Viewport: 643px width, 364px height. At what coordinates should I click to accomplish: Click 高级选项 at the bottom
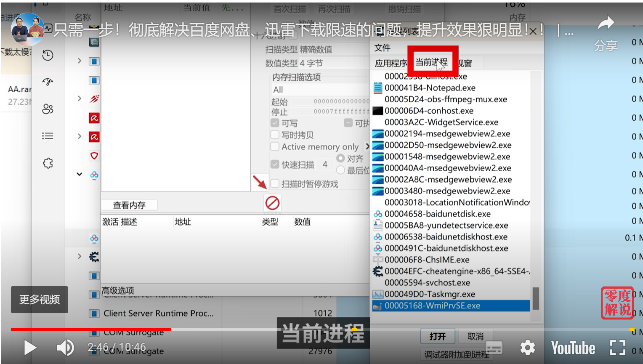click(x=118, y=290)
